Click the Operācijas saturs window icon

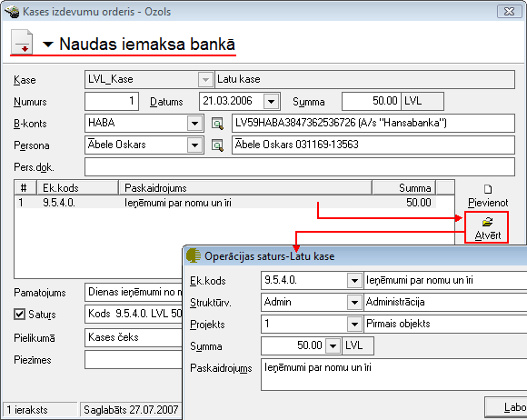194,255
